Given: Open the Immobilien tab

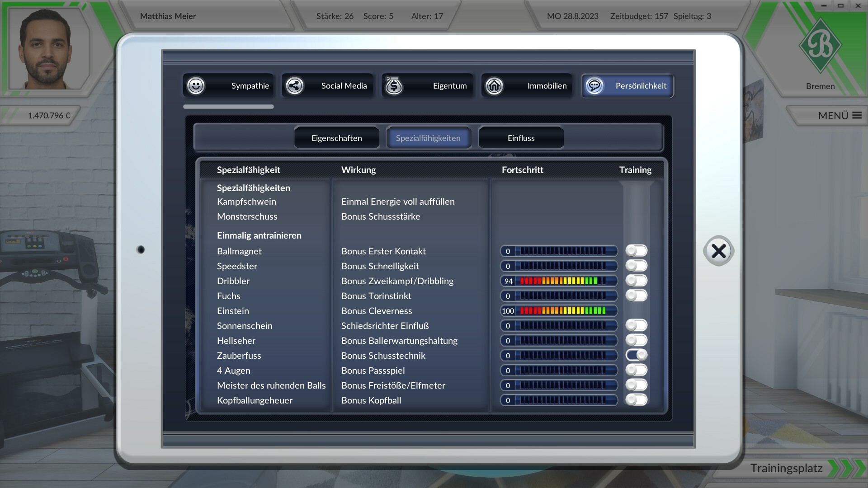Looking at the screenshot, I should coord(527,85).
